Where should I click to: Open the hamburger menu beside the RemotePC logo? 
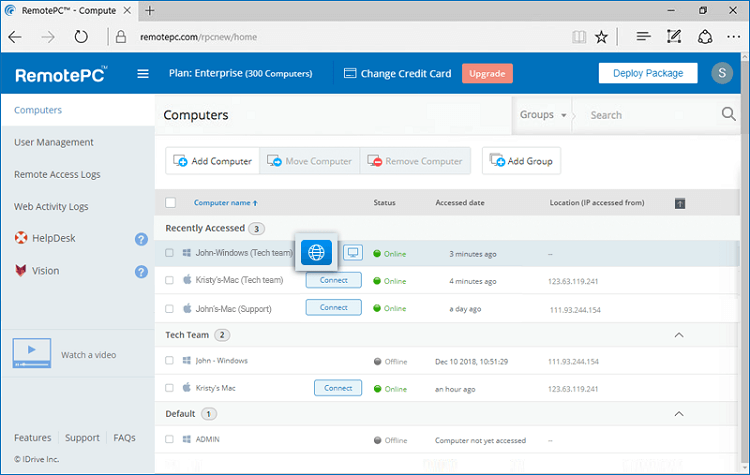pos(143,74)
